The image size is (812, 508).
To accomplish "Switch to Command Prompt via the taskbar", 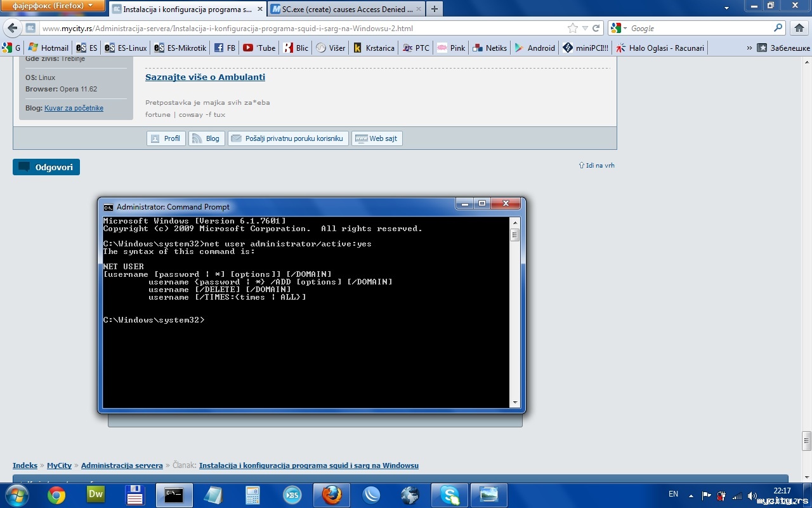I will [x=174, y=495].
